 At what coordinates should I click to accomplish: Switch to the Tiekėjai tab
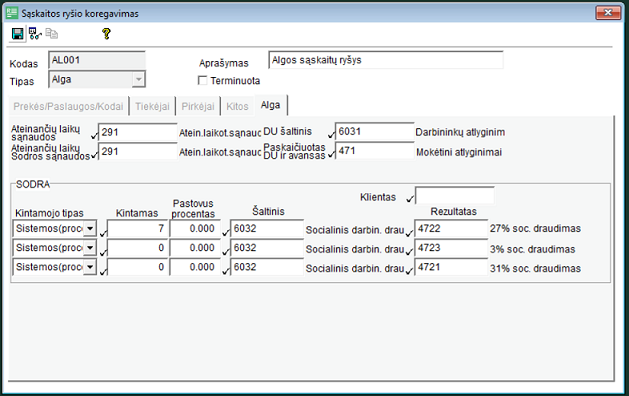point(152,106)
